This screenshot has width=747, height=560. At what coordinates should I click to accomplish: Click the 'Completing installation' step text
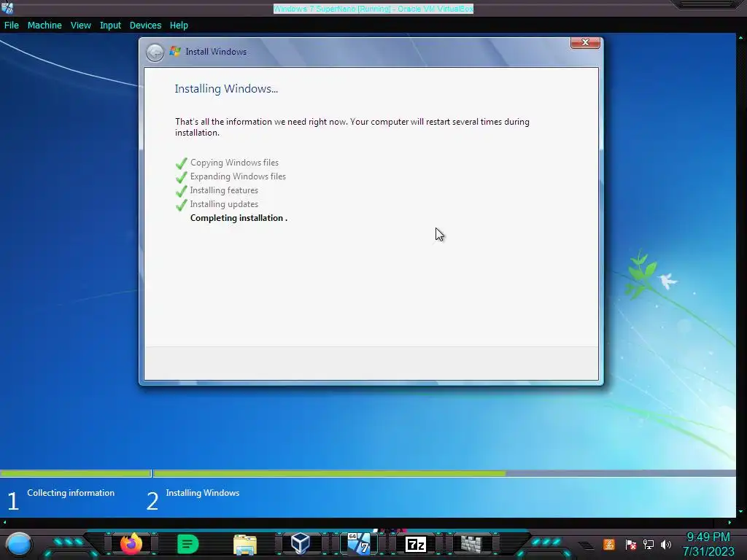coord(239,218)
